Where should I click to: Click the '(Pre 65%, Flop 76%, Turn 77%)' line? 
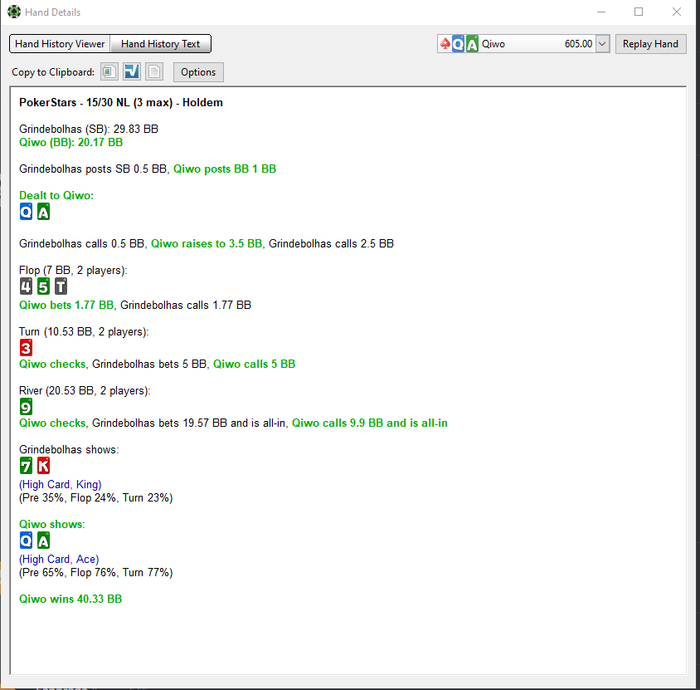coord(96,573)
